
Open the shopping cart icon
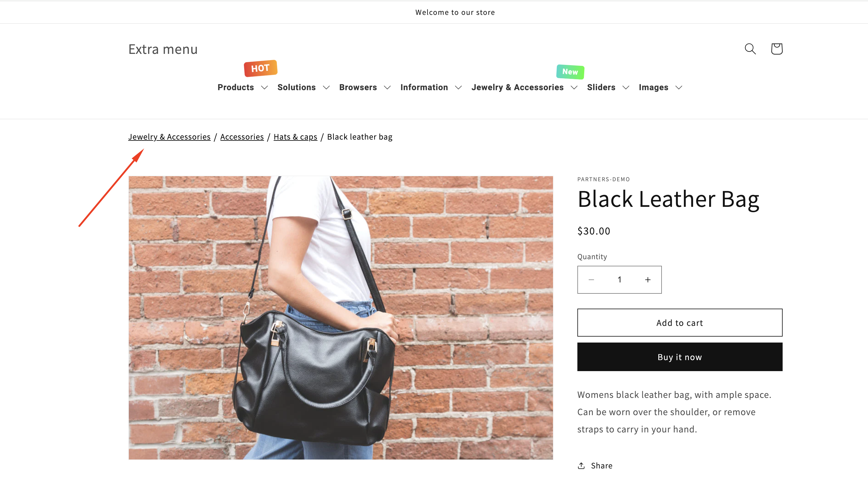click(777, 49)
